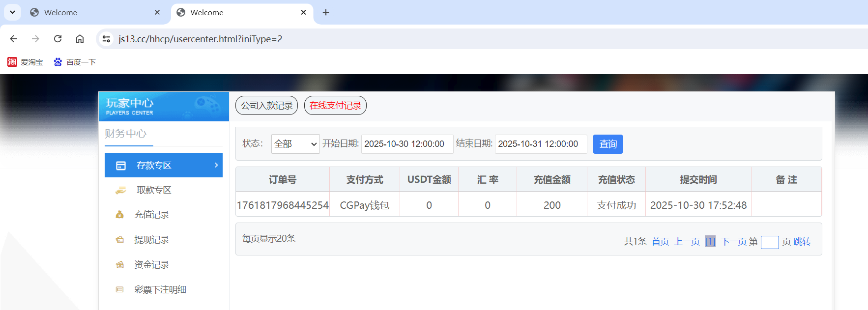The image size is (868, 310).
Task: Click the browser forward arrow
Action: (x=35, y=39)
